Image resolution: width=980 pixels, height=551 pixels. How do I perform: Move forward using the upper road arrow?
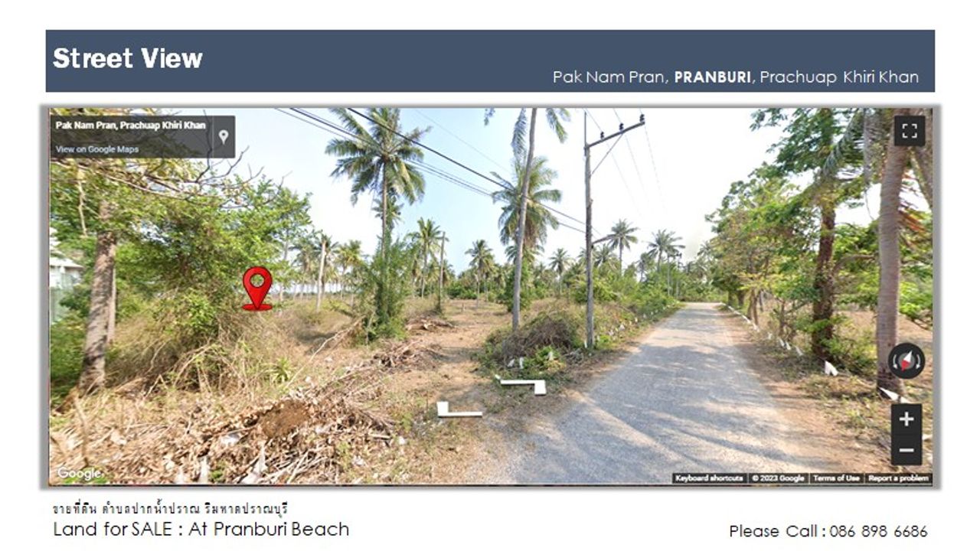point(521,384)
